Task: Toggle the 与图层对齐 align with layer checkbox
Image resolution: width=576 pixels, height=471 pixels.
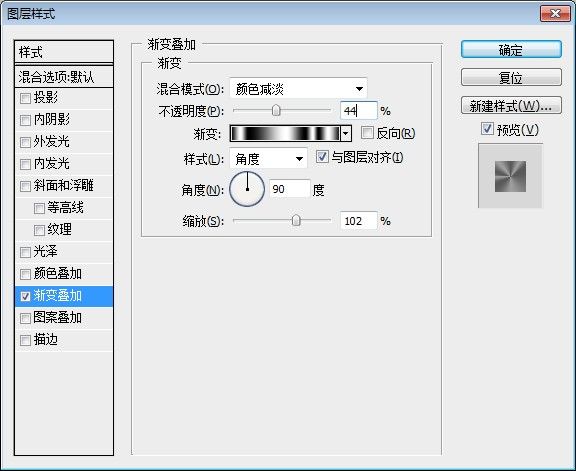Action: tap(322, 157)
